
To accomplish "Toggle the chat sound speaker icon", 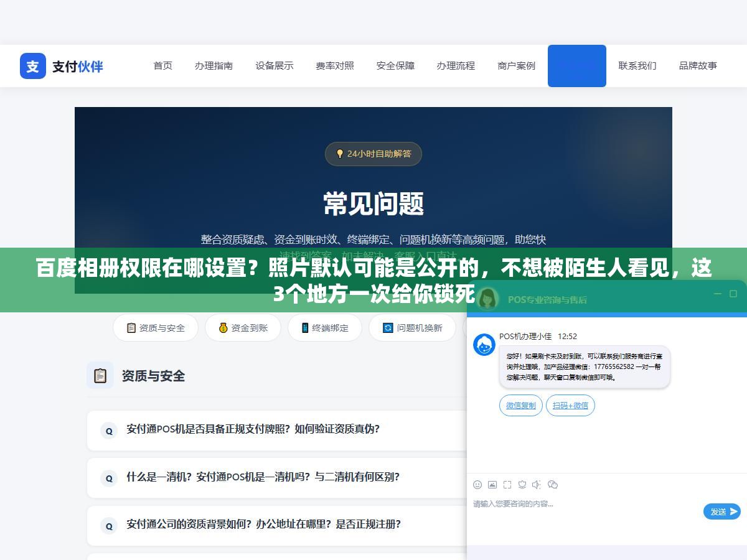I will tap(537, 485).
